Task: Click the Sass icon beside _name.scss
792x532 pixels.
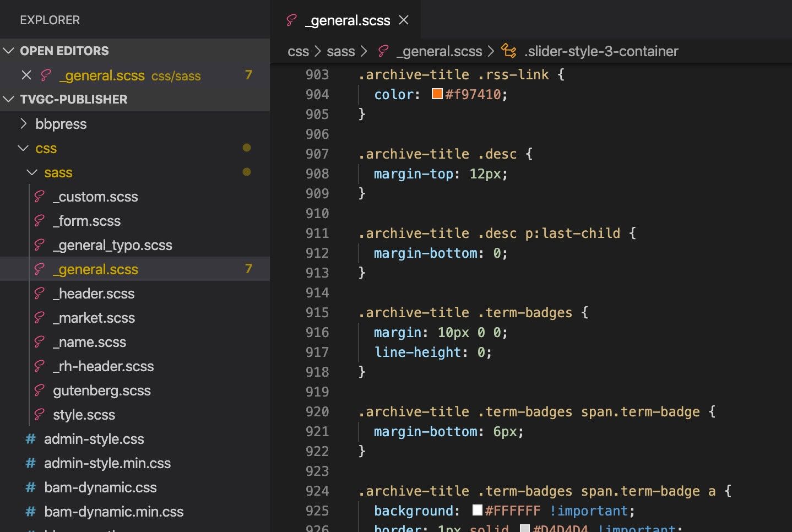Action: 39,342
